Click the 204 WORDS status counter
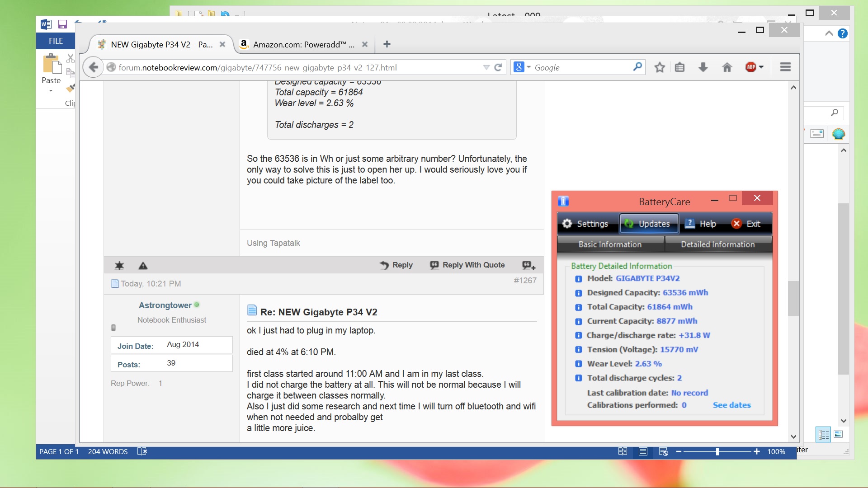This screenshot has width=868, height=488. [x=108, y=451]
